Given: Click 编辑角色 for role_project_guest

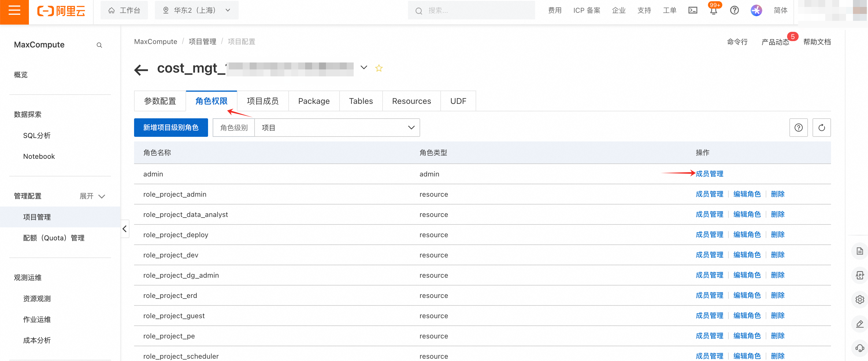Looking at the screenshot, I should click(747, 316).
